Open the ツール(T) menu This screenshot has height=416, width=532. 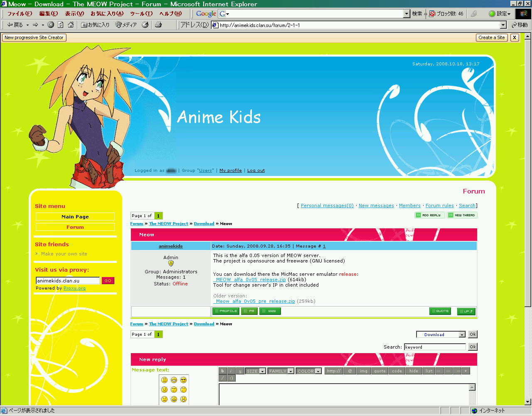(141, 14)
